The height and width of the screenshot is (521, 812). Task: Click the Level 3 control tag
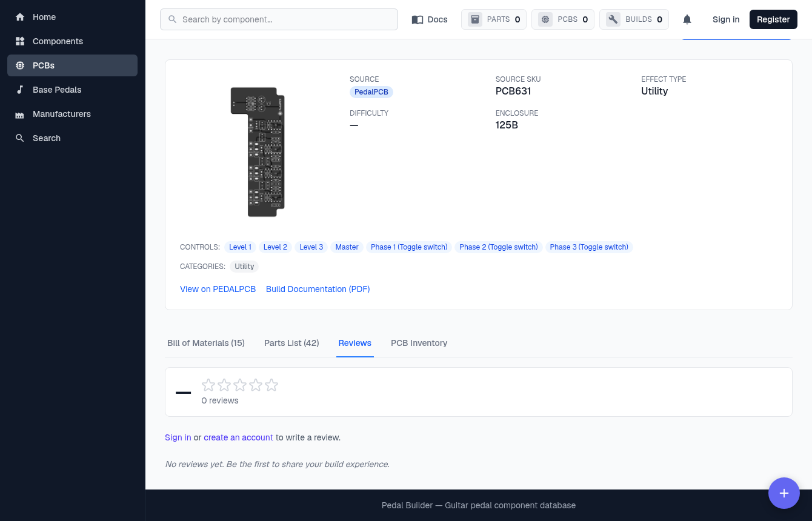pos(311,247)
